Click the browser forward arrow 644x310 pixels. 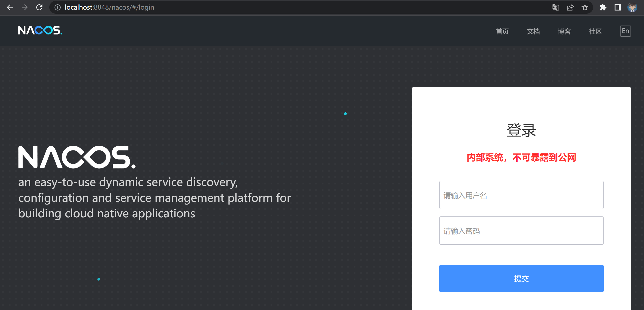(x=24, y=7)
